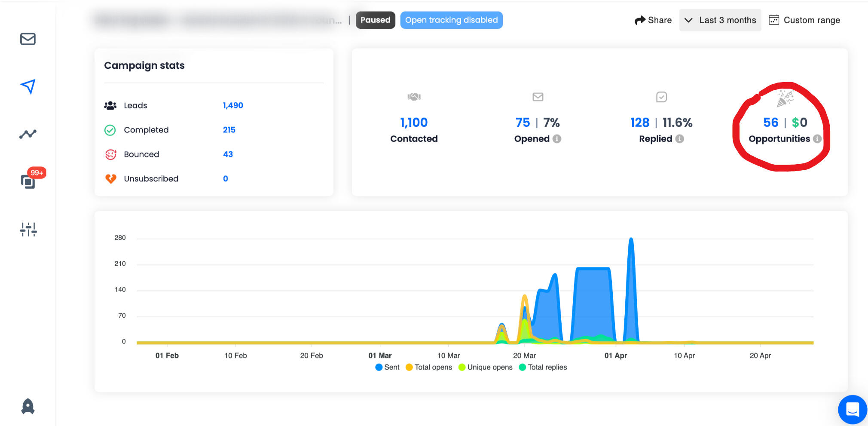Click the Open tracking disabled badge
Screen dimensions: 868x426
pos(451,20)
